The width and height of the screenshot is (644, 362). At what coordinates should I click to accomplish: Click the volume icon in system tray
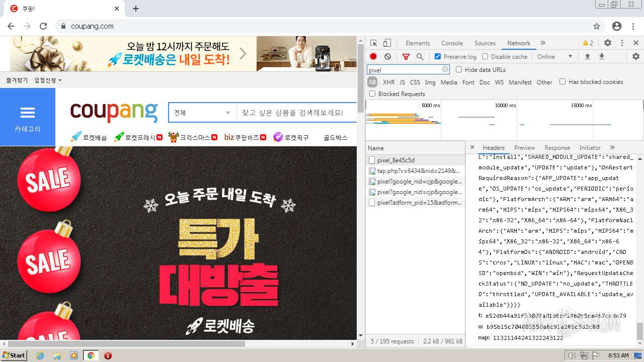tap(572, 355)
